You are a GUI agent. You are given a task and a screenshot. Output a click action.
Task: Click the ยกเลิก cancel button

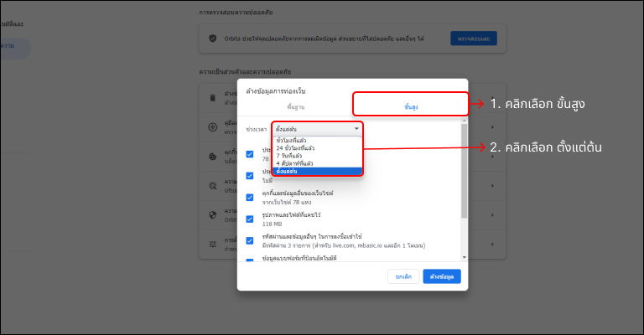tap(403, 276)
